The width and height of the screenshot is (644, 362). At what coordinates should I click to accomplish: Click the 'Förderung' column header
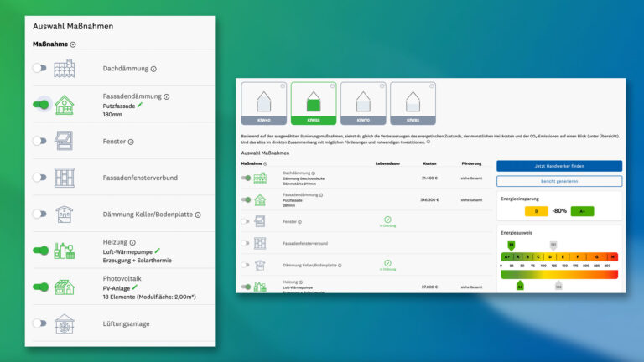click(x=471, y=163)
